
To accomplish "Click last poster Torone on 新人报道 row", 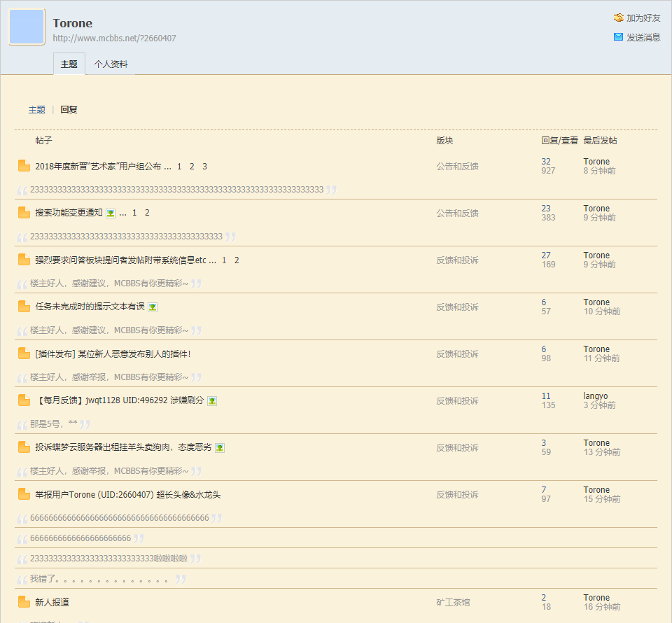I will [x=596, y=598].
